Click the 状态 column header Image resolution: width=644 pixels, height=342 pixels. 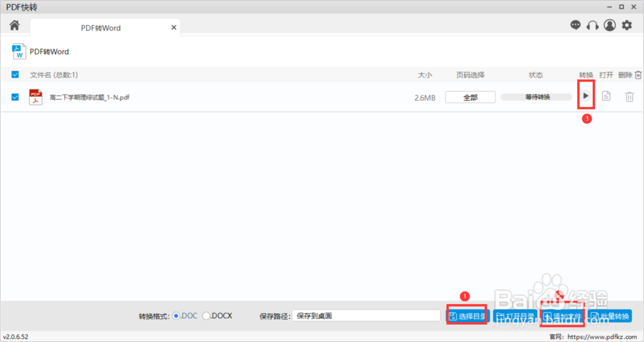536,75
